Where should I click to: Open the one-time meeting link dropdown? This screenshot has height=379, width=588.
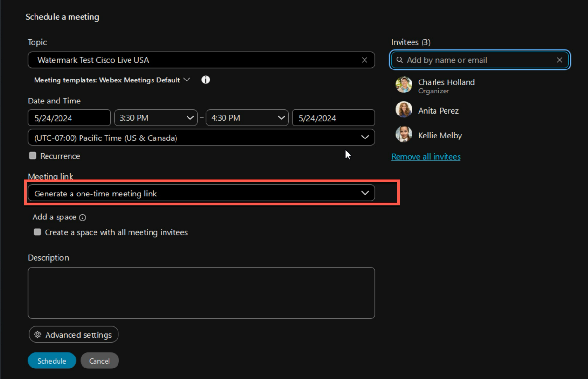201,193
